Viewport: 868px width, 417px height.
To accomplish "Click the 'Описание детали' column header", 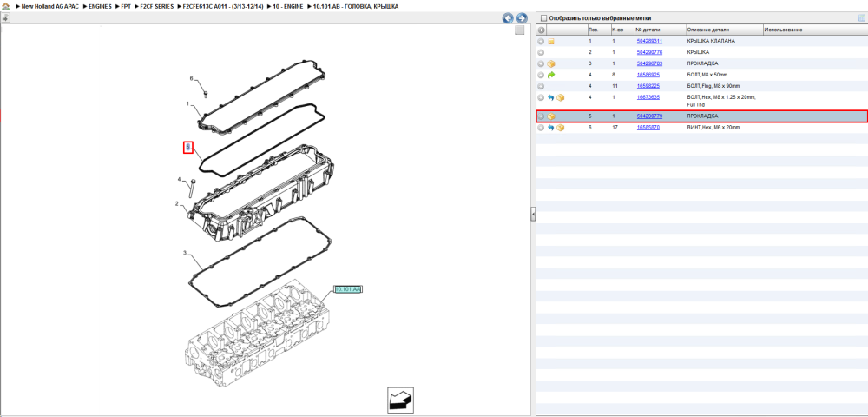I will 724,30.
